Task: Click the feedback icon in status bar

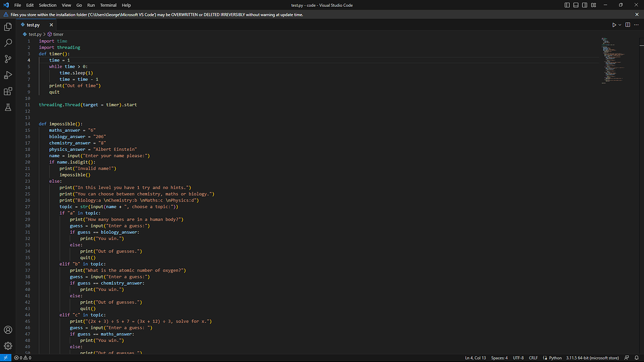Action: coord(627,358)
